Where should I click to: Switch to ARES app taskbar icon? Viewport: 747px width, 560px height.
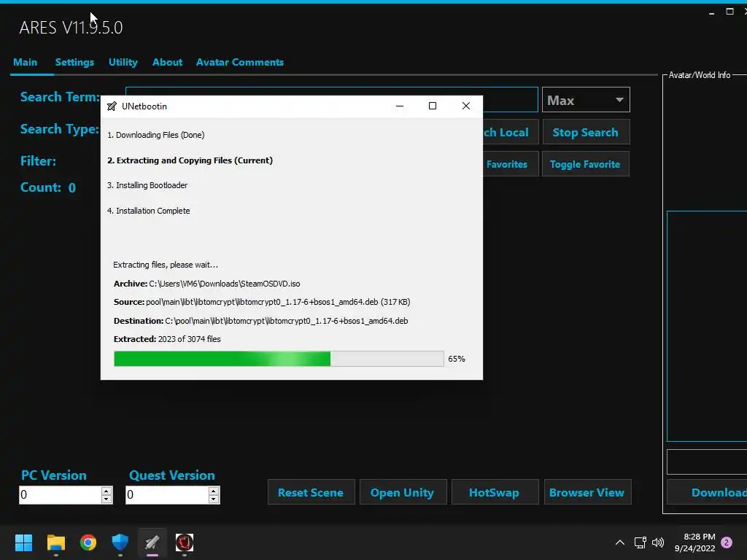(185, 542)
